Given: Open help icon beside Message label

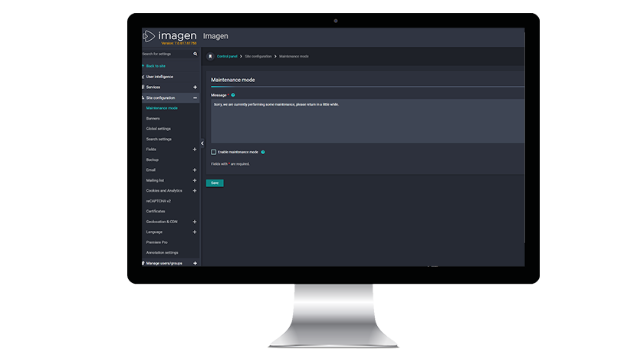Looking at the screenshot, I should point(233,95).
